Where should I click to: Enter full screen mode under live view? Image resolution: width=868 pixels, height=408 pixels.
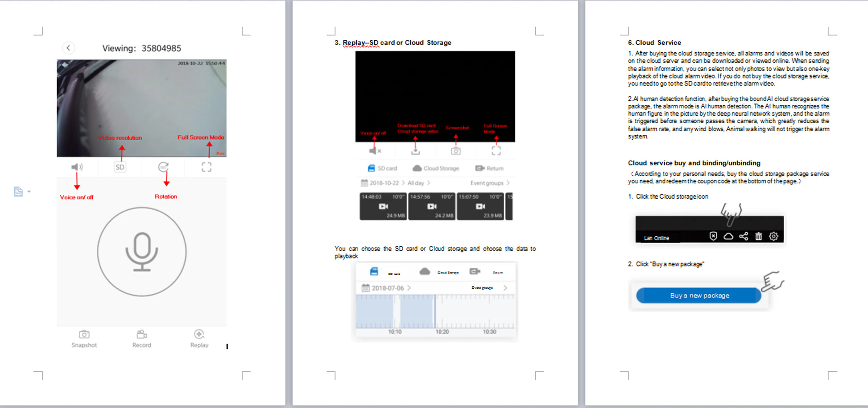click(206, 167)
